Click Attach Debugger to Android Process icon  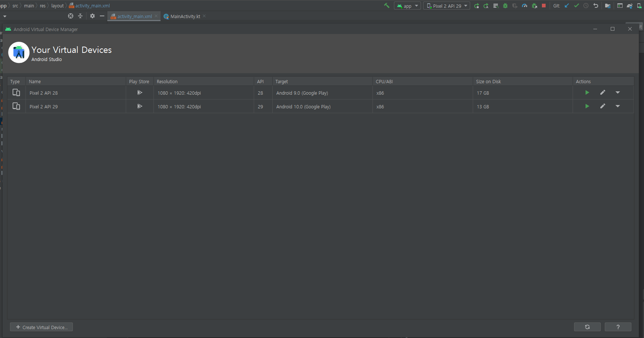534,6
